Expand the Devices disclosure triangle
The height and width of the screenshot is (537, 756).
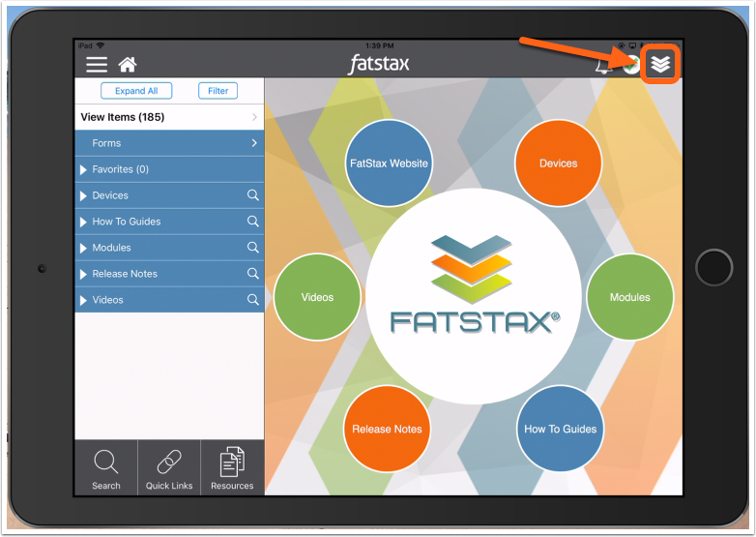click(x=83, y=195)
